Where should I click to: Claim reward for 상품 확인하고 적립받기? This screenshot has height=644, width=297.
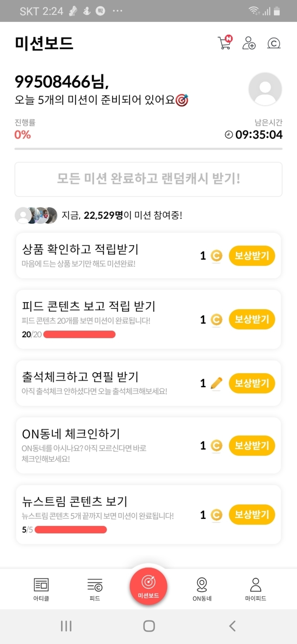(x=252, y=256)
